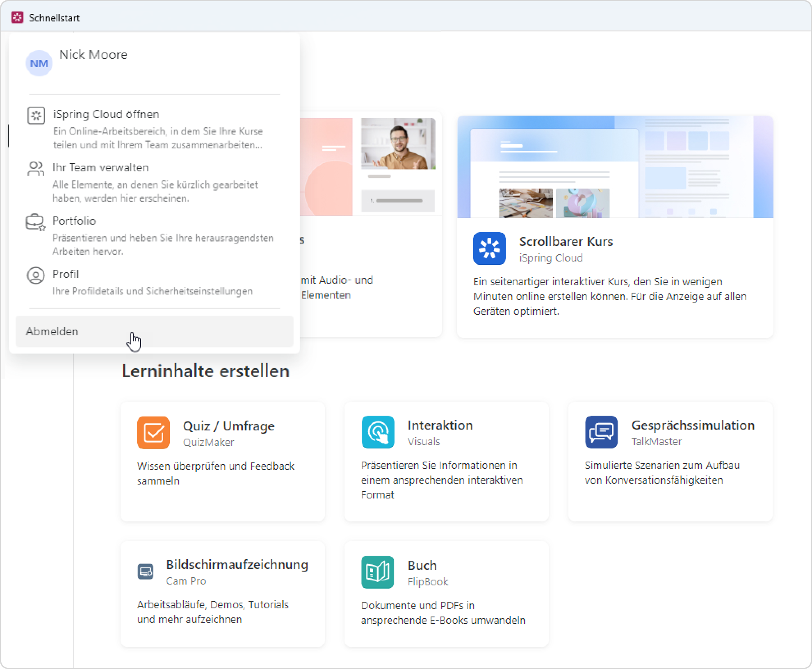Click the Gesprächssimulation TalkMaster icon
Image resolution: width=812 pixels, height=669 pixels.
pos(601,432)
